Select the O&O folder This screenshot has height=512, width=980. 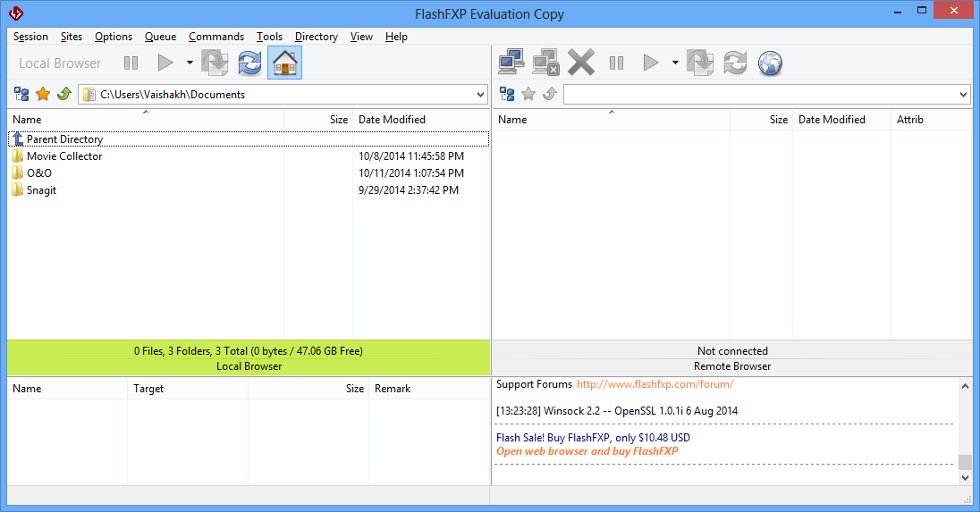249,173
